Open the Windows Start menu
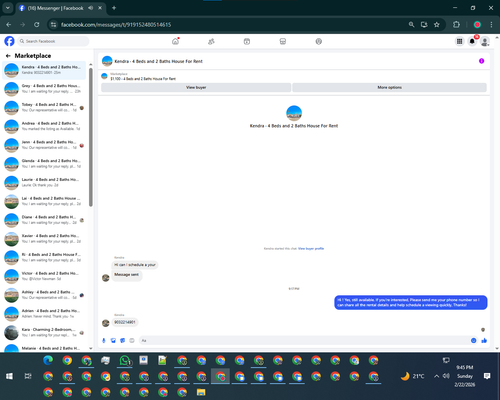 pyautogui.click(x=9, y=376)
